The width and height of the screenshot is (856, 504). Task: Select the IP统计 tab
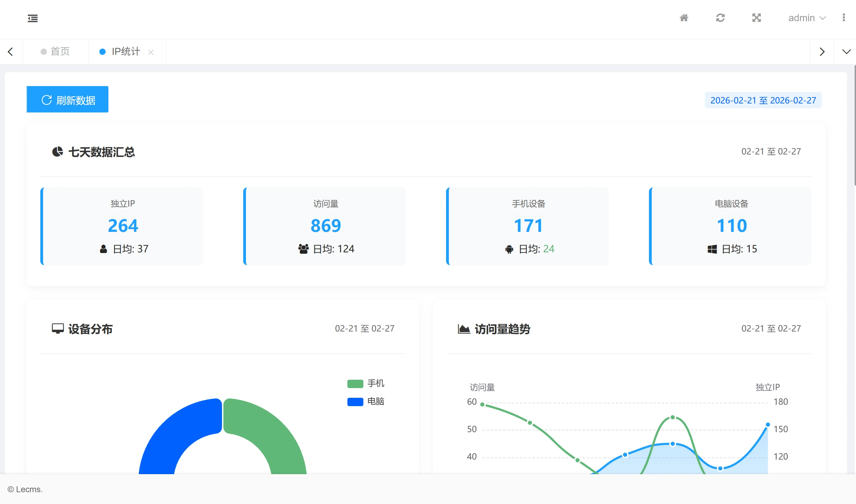click(x=125, y=52)
